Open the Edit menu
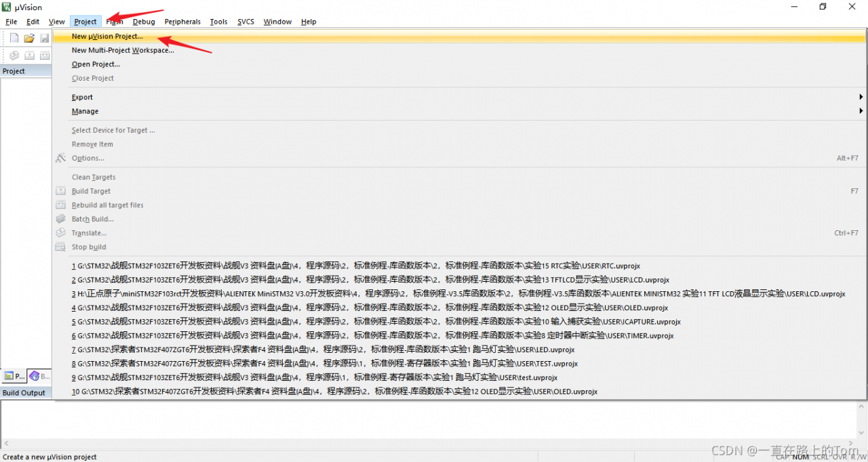 (x=33, y=22)
